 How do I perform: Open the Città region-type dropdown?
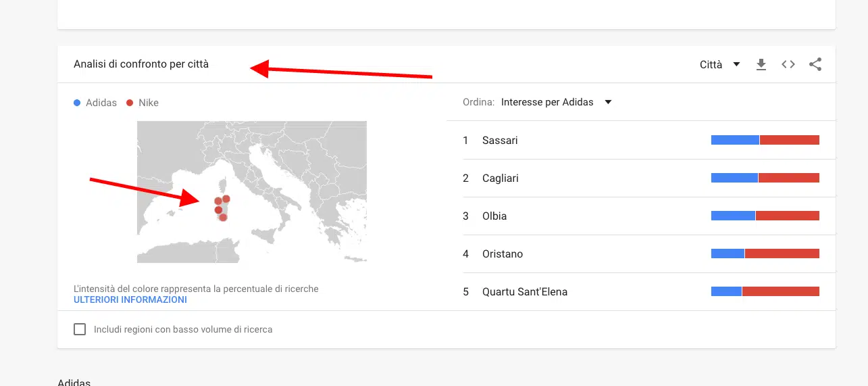[720, 65]
